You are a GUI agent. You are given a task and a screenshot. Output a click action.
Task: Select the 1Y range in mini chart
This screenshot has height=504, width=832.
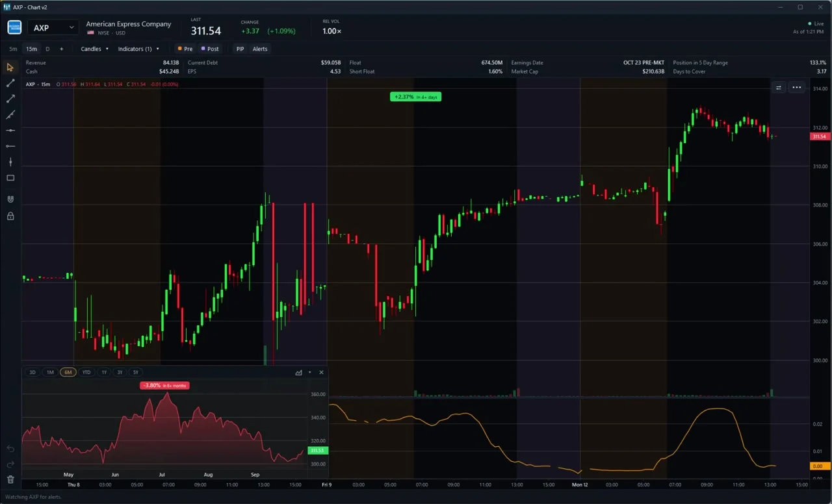[104, 372]
